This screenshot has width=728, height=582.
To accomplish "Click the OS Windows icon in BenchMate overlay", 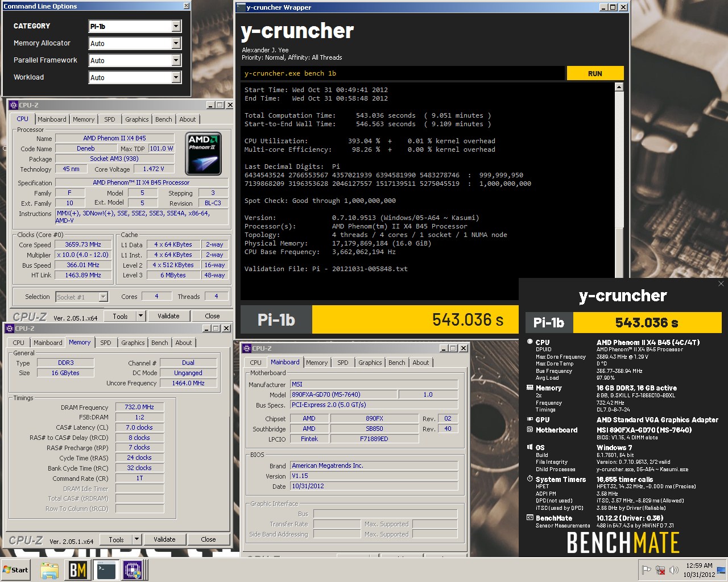I will click(x=530, y=448).
